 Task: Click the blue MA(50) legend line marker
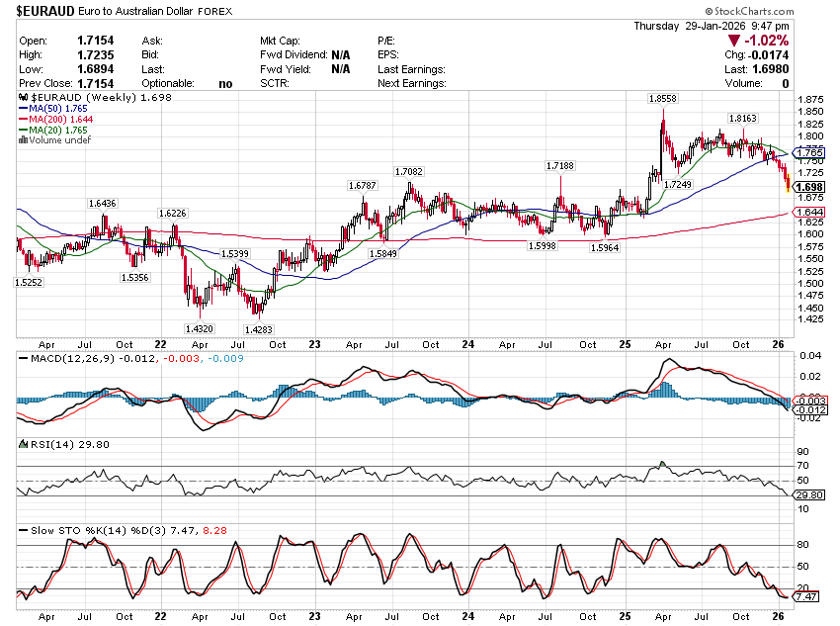pyautogui.click(x=23, y=109)
